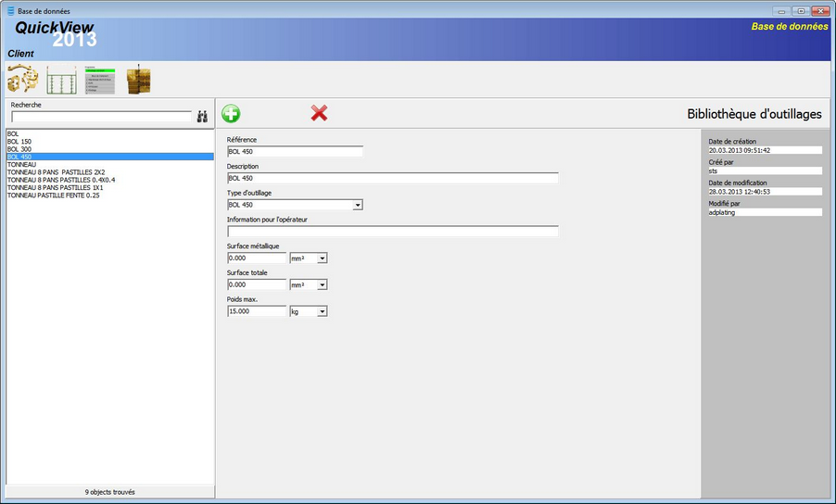Screen dimensions: 836x504
Task: Click Information pour l'opérateur field
Action: coord(393,232)
